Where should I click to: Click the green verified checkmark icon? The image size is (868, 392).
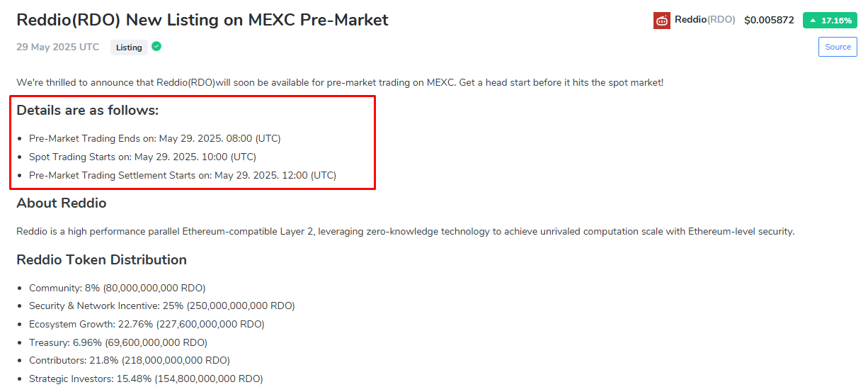coord(156,47)
